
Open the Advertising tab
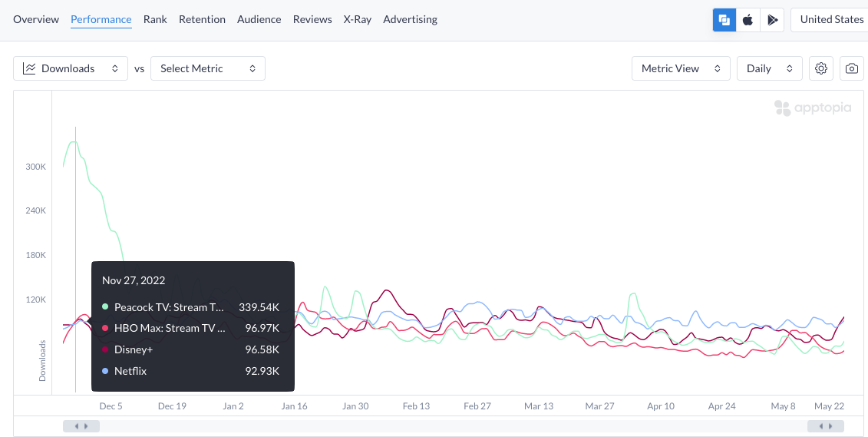(x=410, y=19)
